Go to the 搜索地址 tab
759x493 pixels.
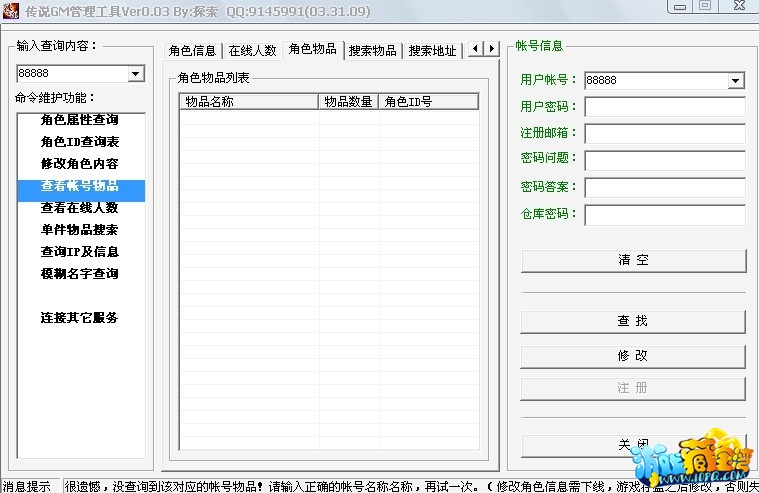pos(432,50)
